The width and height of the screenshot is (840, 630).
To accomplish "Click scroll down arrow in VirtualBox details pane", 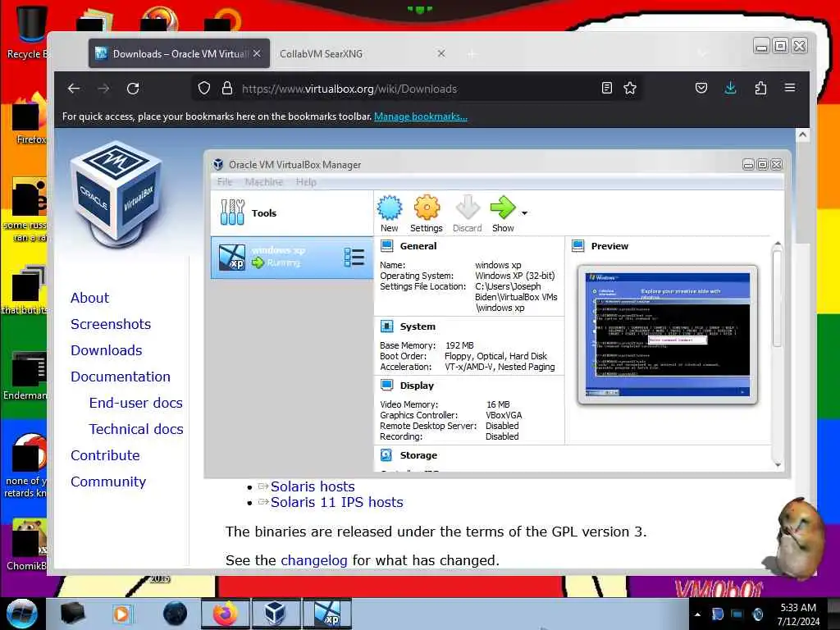I will click(778, 465).
